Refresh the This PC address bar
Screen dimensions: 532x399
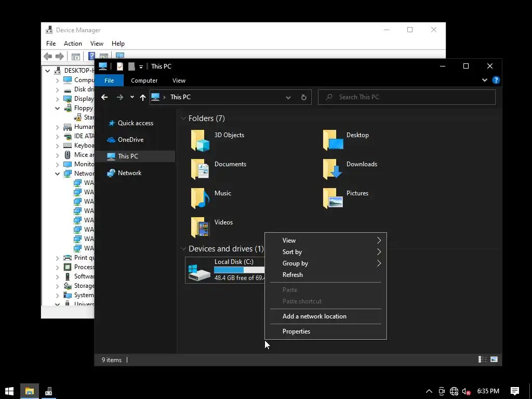click(303, 97)
